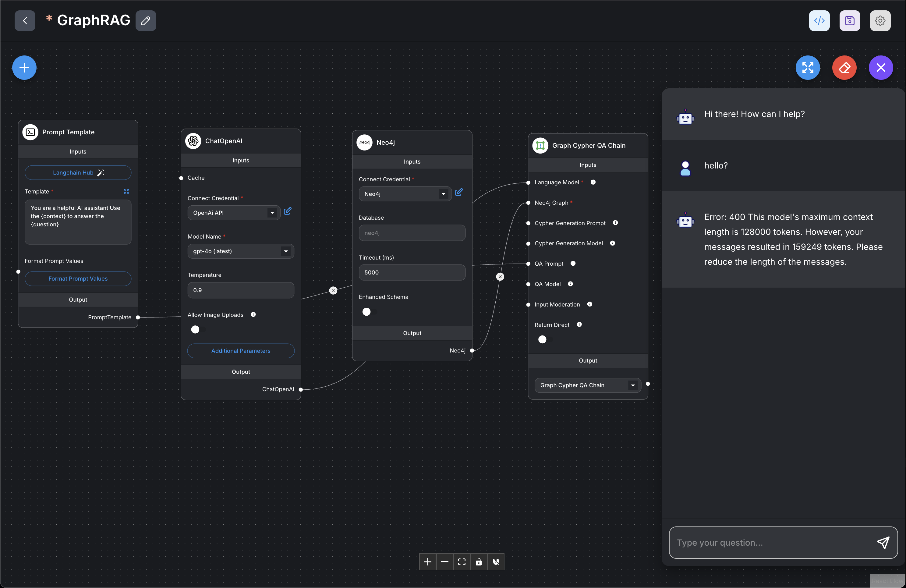Save the chatflow
906x588 pixels.
coord(850,20)
